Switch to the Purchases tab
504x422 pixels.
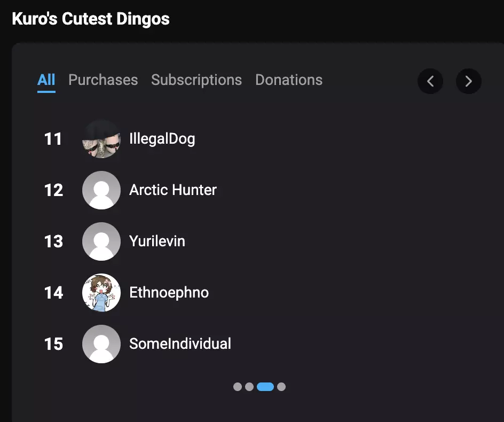(x=103, y=80)
